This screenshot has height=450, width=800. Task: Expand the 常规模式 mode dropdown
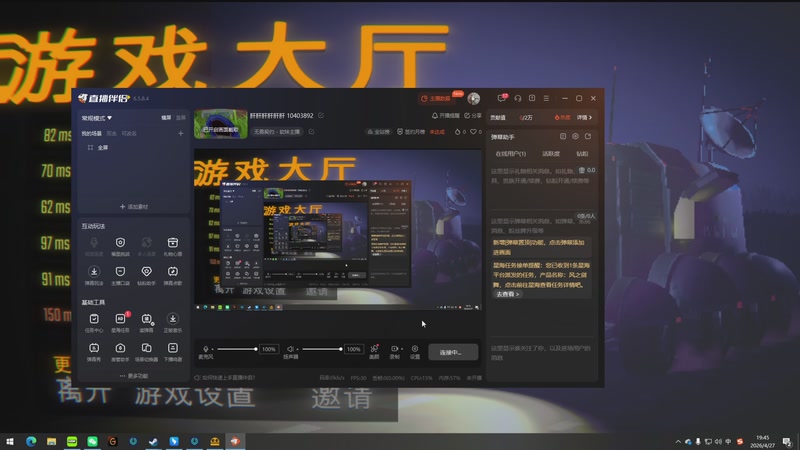[x=96, y=118]
